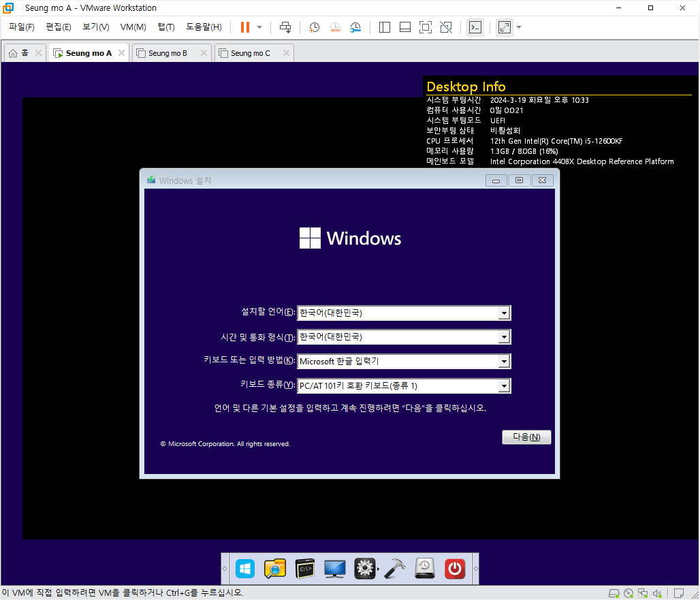This screenshot has width=700, height=600.
Task: Open the power options dropdown next to pause
Action: (259, 27)
